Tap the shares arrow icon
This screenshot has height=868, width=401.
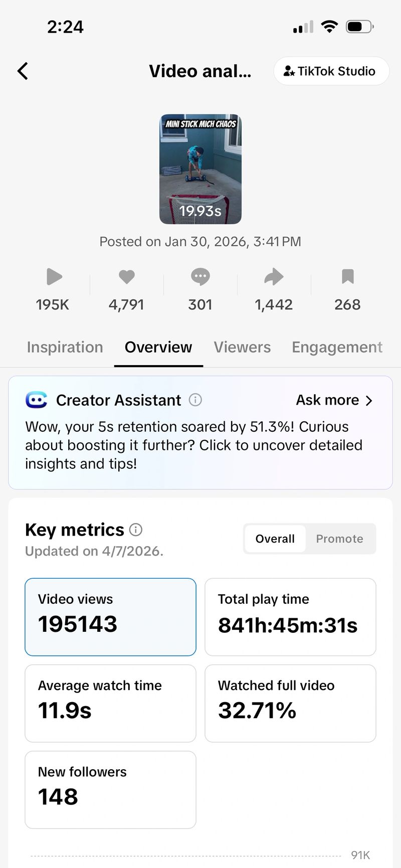[274, 277]
